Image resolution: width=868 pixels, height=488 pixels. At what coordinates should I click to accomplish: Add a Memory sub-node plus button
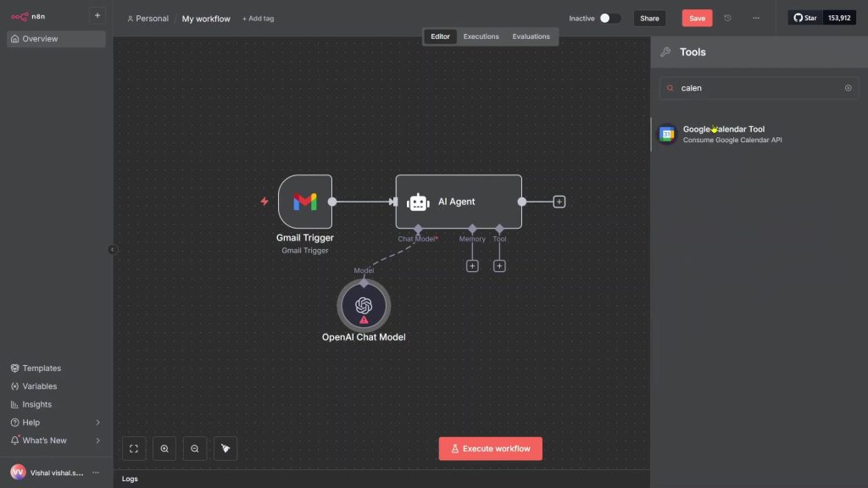pyautogui.click(x=472, y=266)
